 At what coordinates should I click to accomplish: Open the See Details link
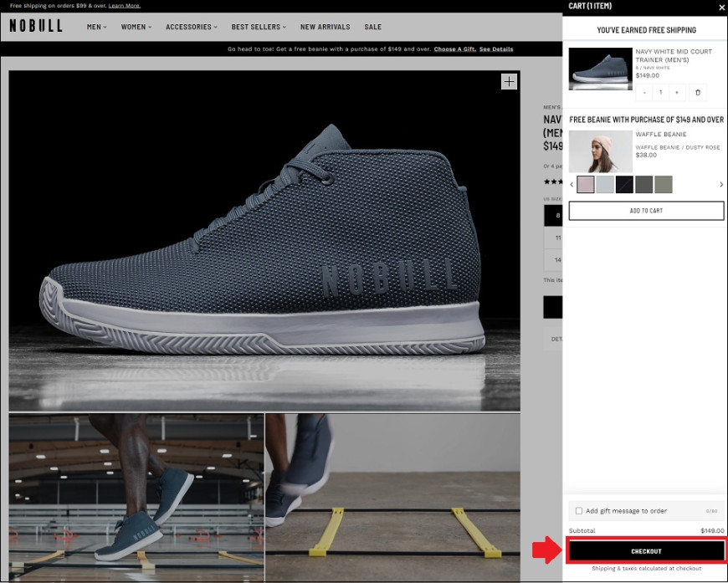pos(496,49)
